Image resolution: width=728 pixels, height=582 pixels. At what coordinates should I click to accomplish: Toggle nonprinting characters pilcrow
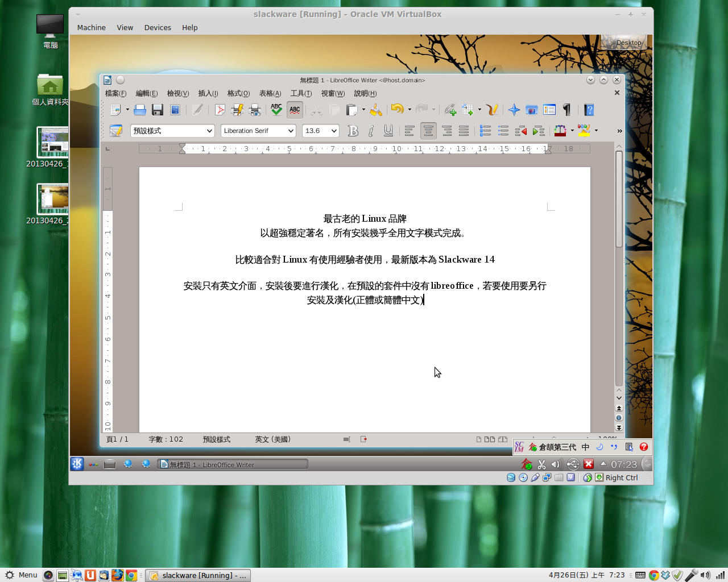(567, 110)
